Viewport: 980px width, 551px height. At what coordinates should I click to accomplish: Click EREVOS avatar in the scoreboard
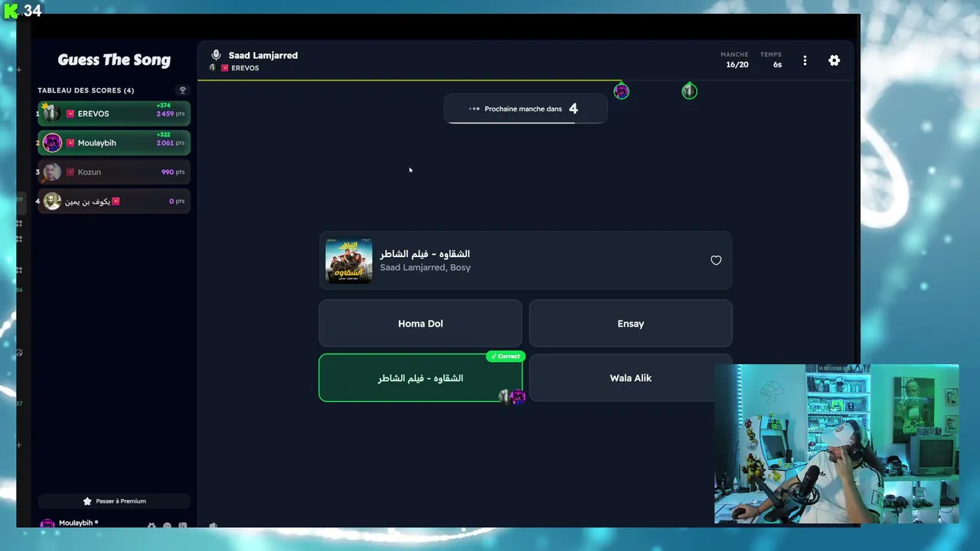pyautogui.click(x=51, y=114)
